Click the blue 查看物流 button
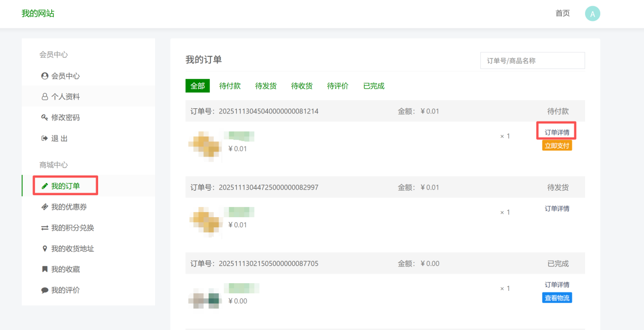This screenshot has width=644, height=330. pyautogui.click(x=557, y=298)
